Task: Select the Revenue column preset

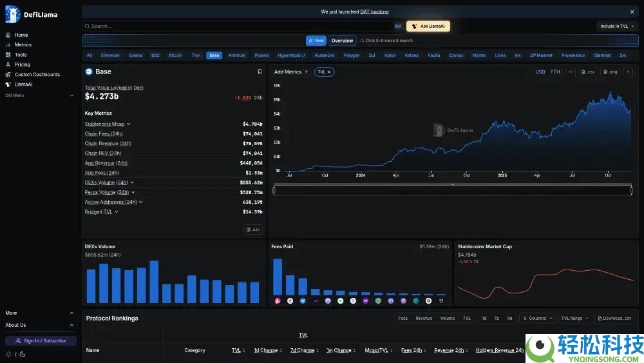Action: coord(424,319)
